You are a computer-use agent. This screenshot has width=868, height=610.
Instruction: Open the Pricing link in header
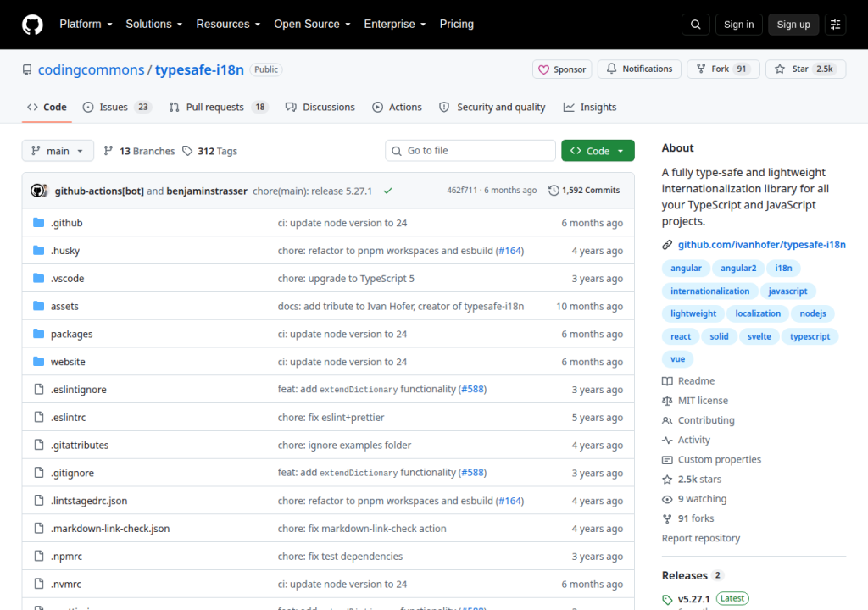(457, 25)
